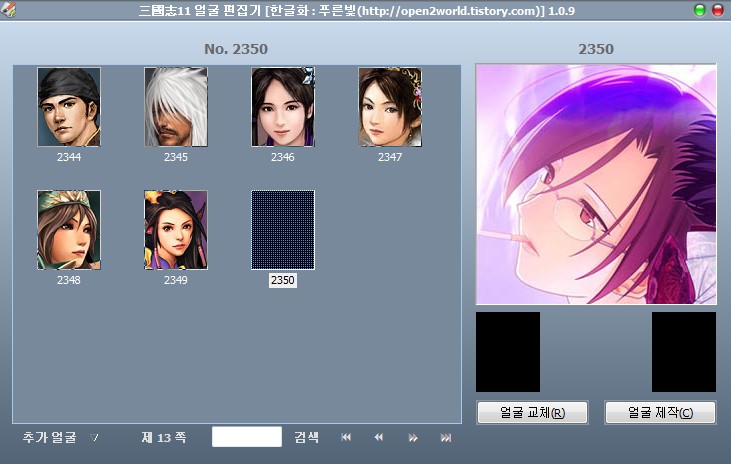
Task: Click the 얼굴 교체(R) button
Action: point(532,412)
